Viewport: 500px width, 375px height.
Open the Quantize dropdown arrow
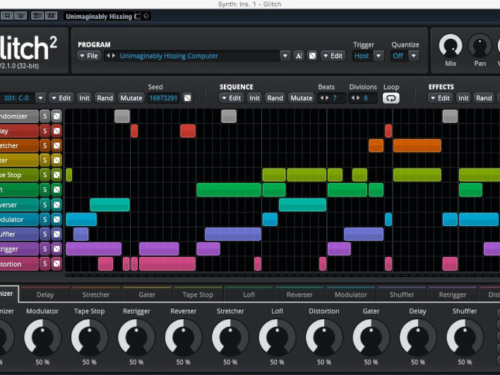tap(414, 56)
